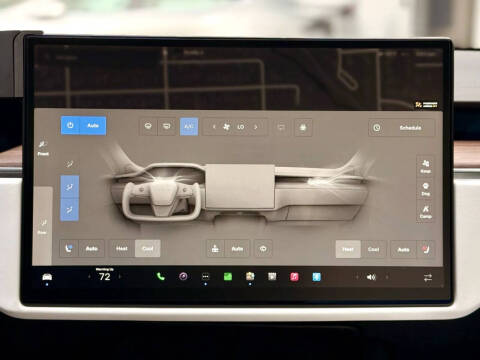This screenshot has height=360, width=480.
Task: Open the Phone app in dock
Action: pos(161,276)
